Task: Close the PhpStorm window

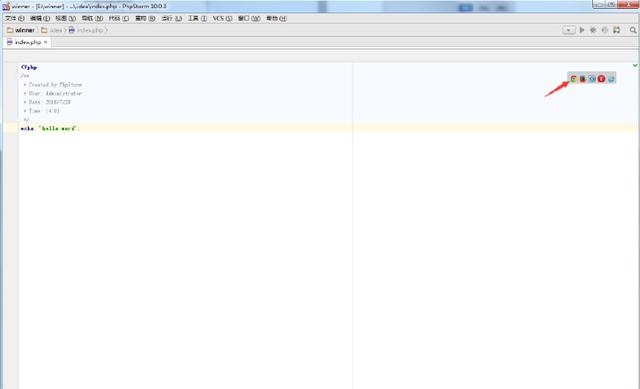Action: 628,4
